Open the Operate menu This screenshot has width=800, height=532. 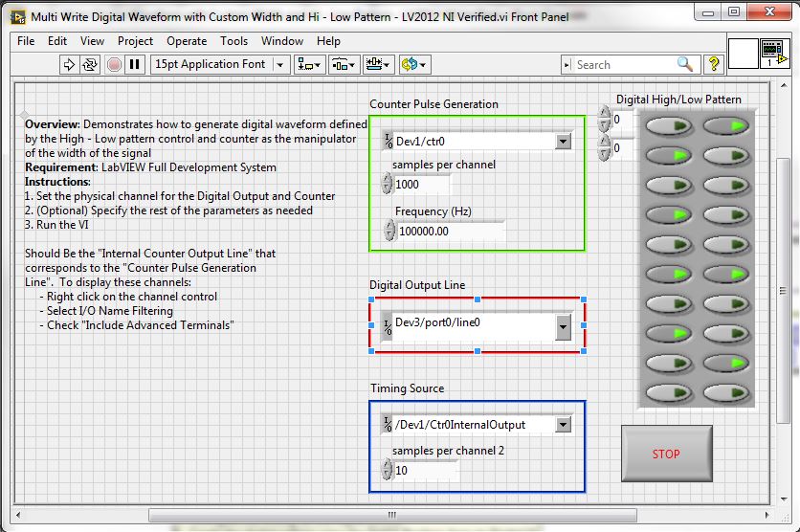click(x=187, y=41)
